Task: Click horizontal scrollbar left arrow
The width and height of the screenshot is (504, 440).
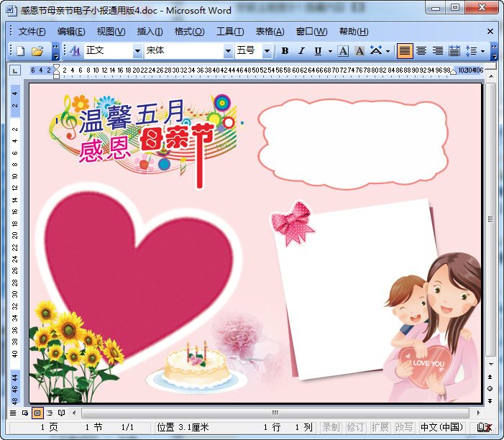Action: (74, 413)
